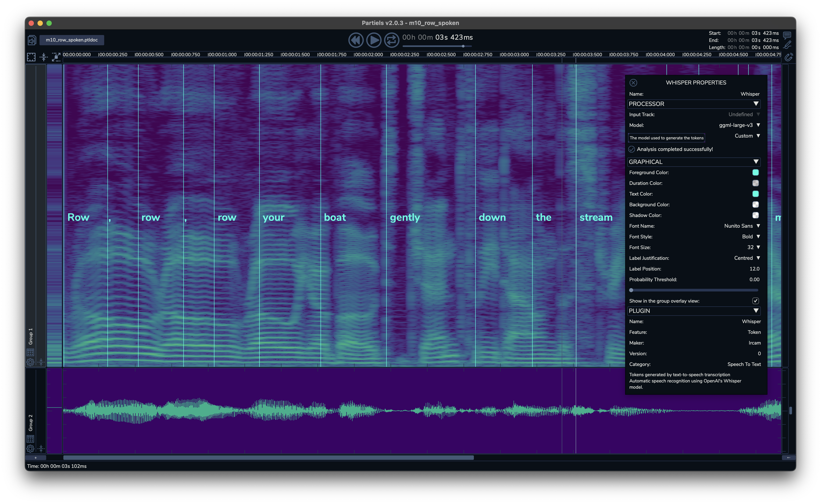Viewport: 821px width, 504px height.
Task: Expand the PLUGIN section disclosure triangle
Action: pos(757,311)
